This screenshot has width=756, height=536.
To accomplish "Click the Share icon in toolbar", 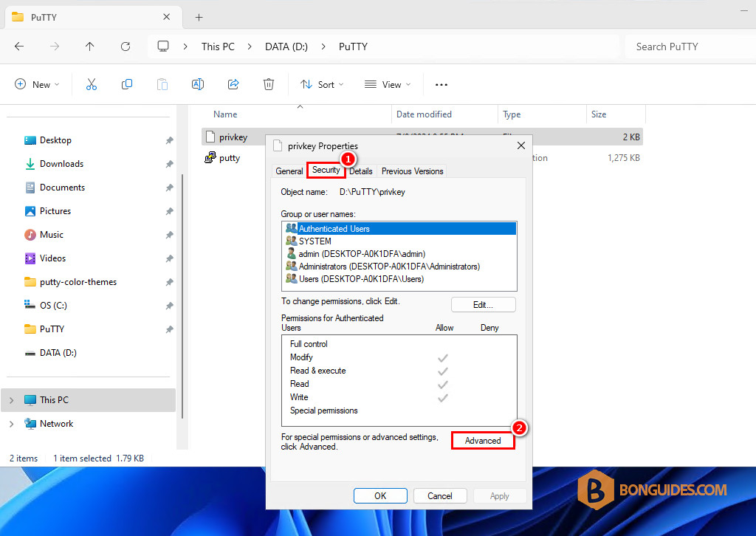I will click(233, 84).
